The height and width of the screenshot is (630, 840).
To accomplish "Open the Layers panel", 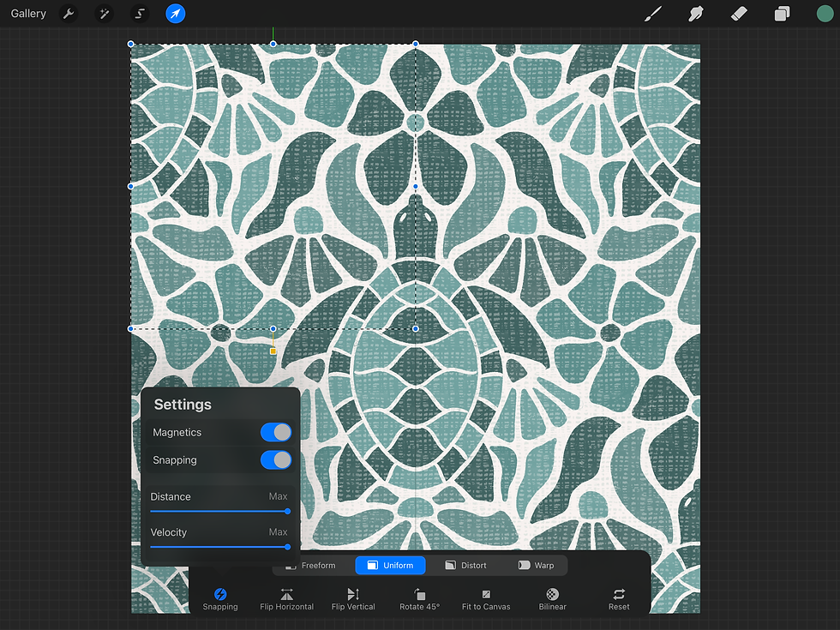I will point(781,13).
